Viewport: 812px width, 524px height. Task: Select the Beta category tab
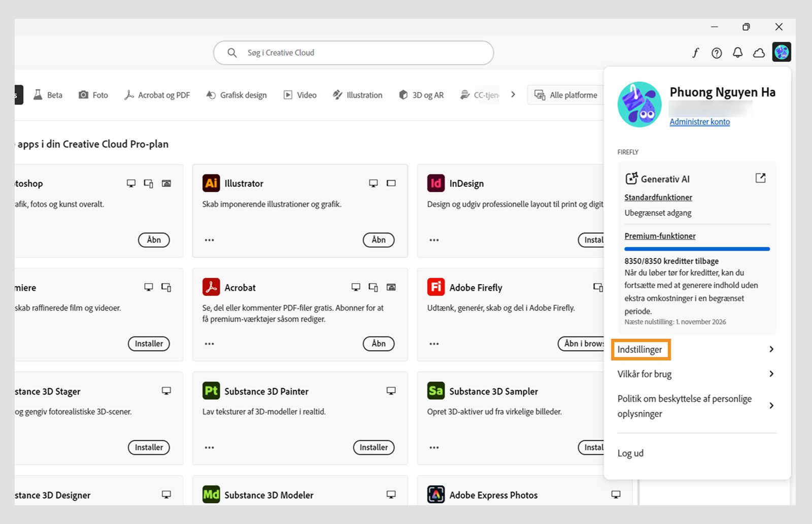click(x=48, y=95)
